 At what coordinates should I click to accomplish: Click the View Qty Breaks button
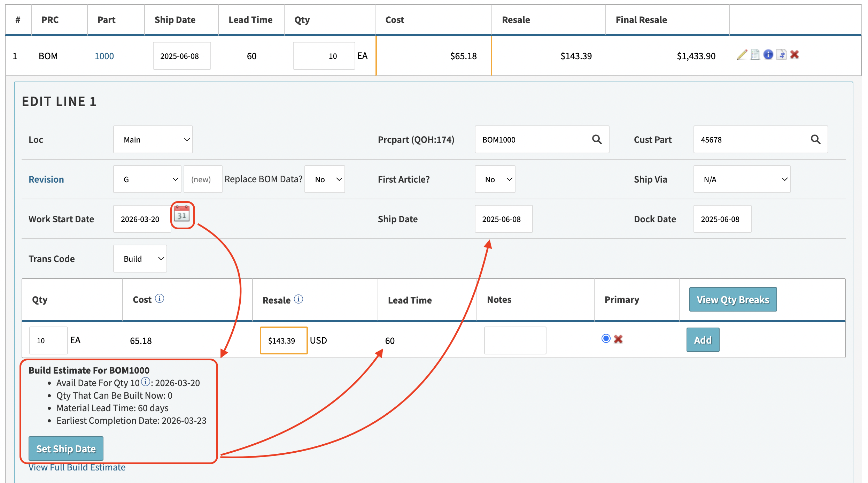[x=733, y=300]
